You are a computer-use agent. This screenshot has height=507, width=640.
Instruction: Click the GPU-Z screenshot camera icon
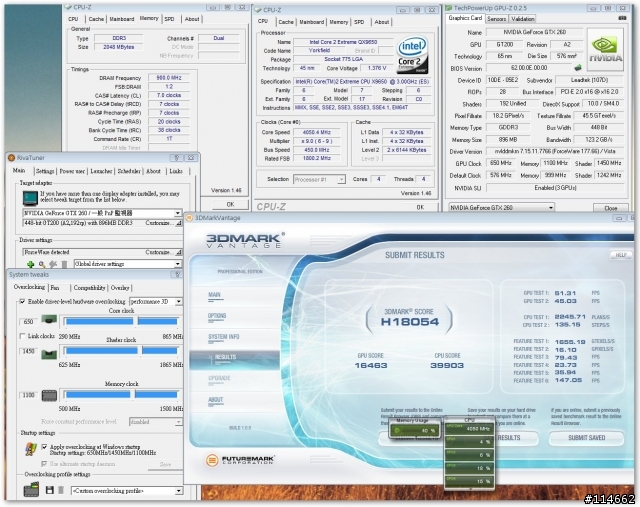pyautogui.click(x=622, y=18)
